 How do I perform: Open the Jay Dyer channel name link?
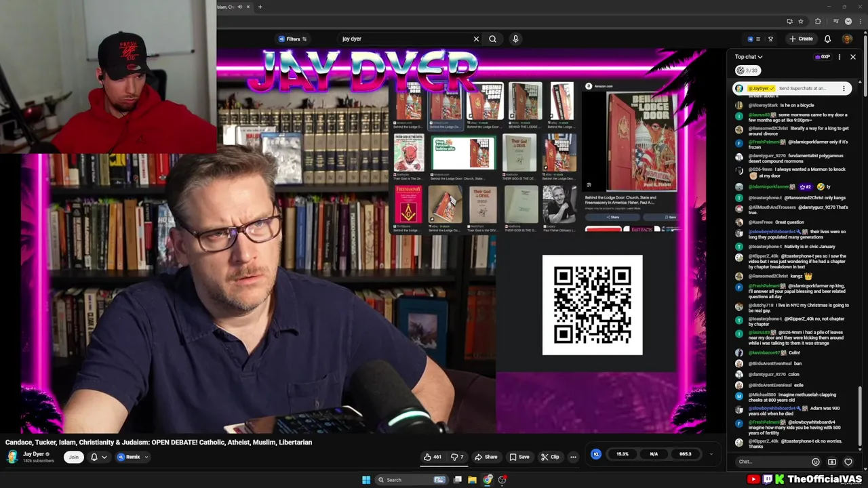(x=34, y=454)
